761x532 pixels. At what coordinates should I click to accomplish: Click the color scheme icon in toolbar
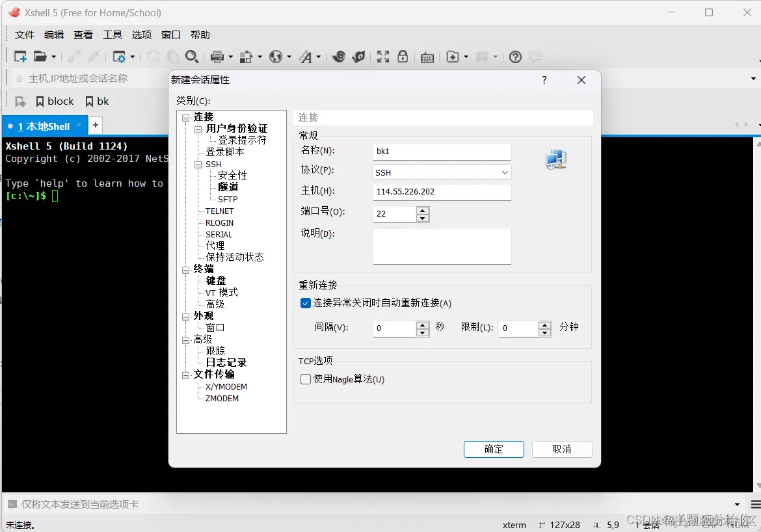(247, 57)
